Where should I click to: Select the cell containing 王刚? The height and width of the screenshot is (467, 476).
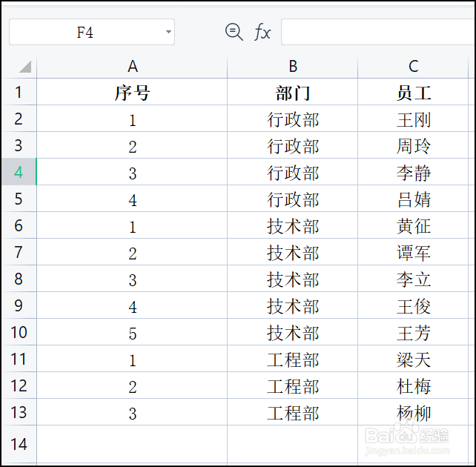point(413,119)
